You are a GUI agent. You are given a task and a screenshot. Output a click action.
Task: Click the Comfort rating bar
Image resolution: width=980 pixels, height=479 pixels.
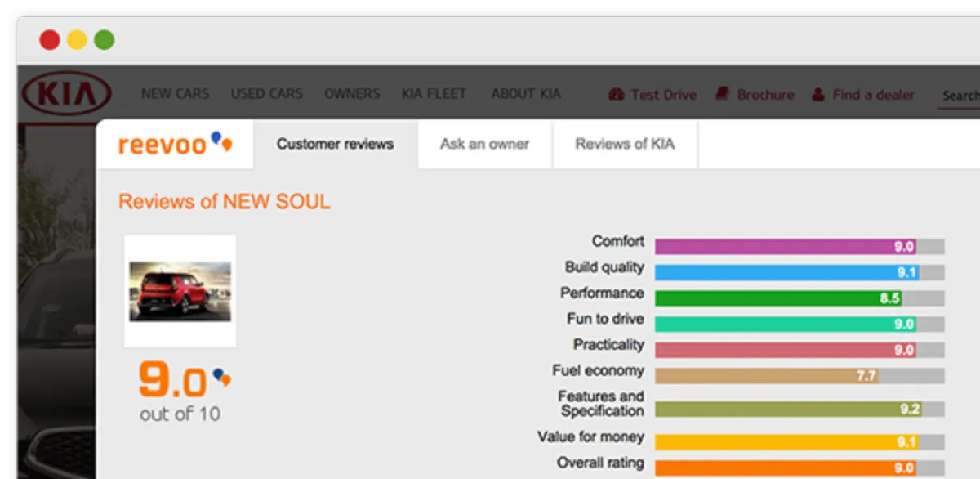(800, 246)
